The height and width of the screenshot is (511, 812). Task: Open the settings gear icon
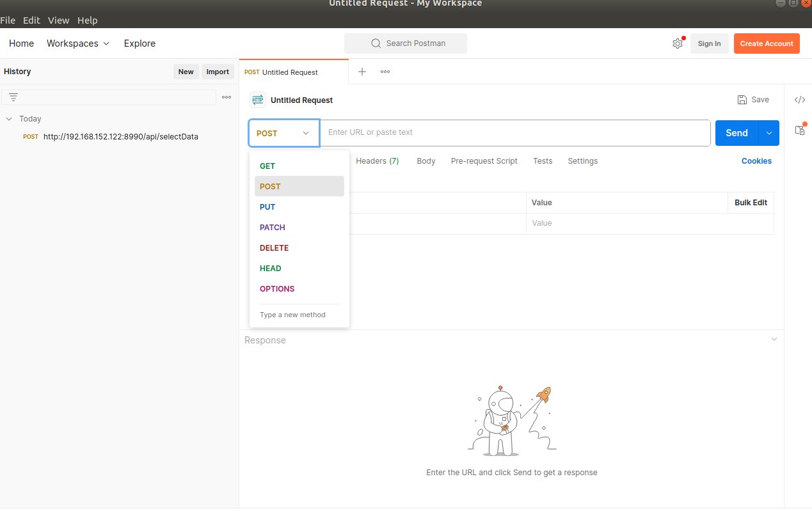(x=677, y=43)
